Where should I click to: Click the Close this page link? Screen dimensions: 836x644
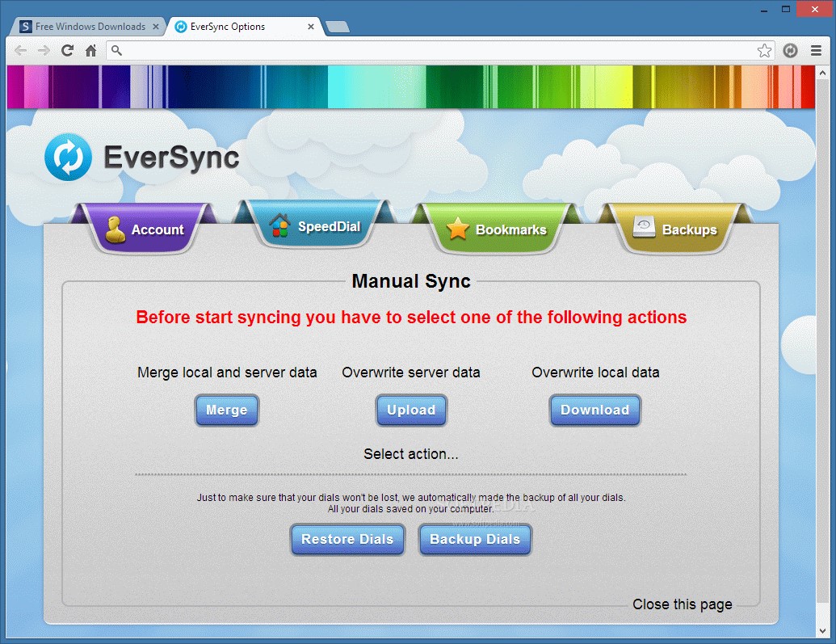682,604
